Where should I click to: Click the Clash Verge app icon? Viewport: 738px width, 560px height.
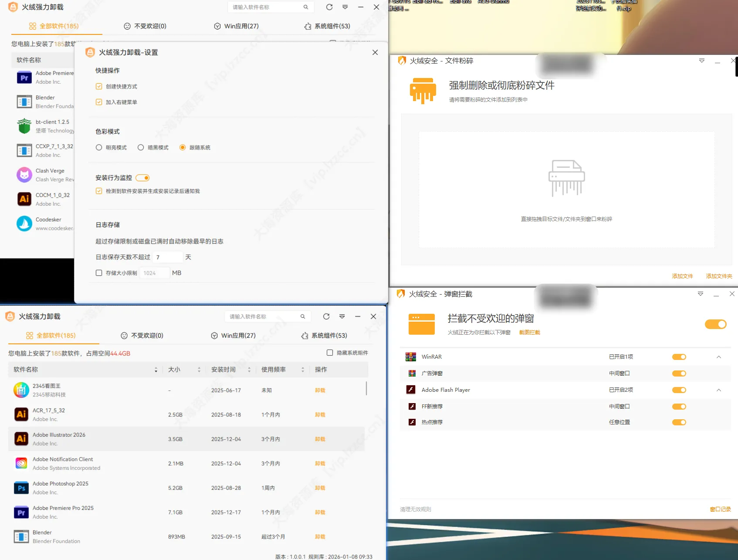(24, 174)
